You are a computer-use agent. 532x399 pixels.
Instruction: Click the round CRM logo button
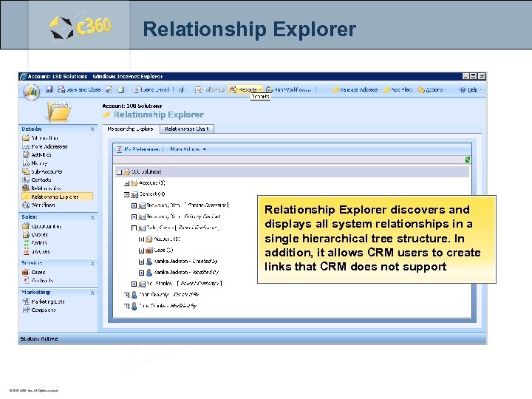click(x=31, y=91)
